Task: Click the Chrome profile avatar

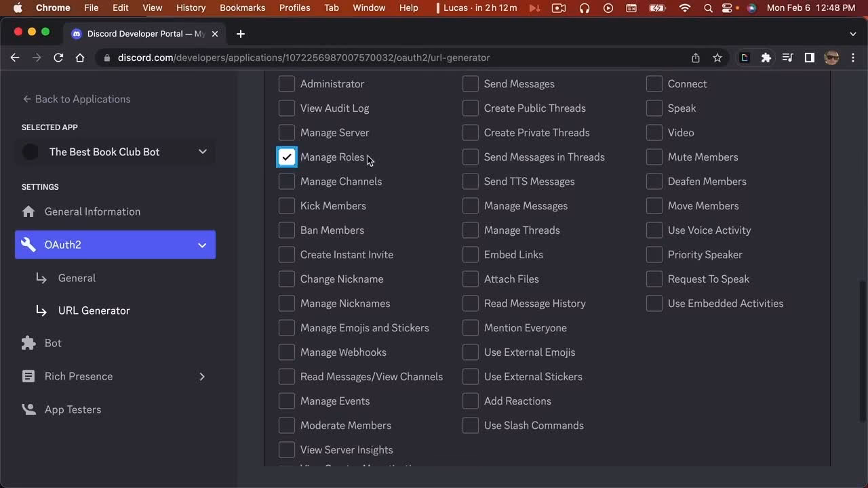Action: pos(831,58)
